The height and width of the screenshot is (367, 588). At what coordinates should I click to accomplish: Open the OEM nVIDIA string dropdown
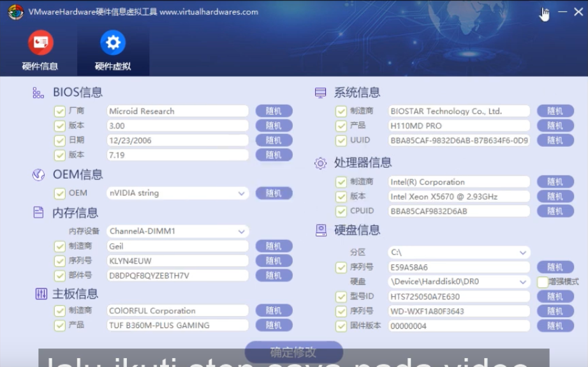tap(178, 193)
